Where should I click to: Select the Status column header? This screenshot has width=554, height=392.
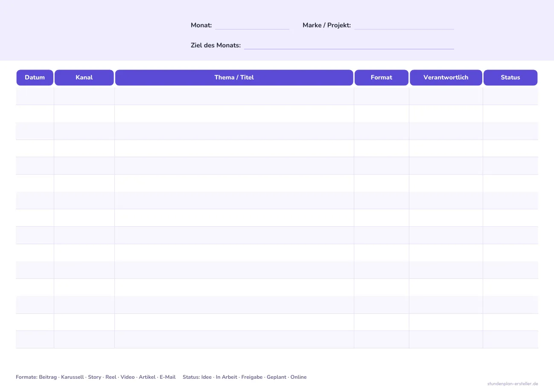tap(510, 78)
